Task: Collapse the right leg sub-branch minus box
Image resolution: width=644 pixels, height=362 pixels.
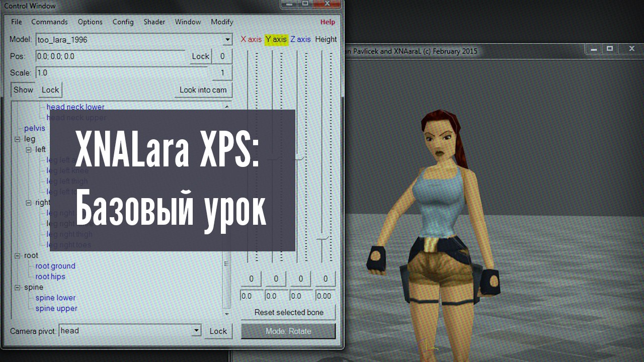Action: coord(29,203)
